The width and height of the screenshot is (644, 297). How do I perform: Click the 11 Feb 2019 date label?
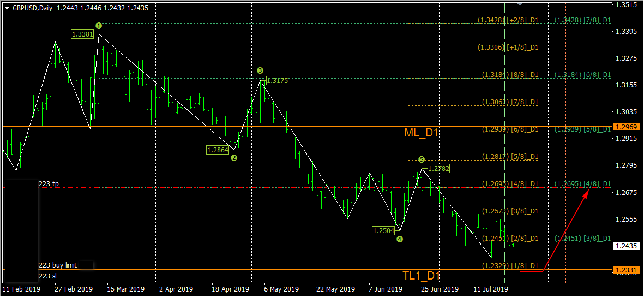pos(21,289)
